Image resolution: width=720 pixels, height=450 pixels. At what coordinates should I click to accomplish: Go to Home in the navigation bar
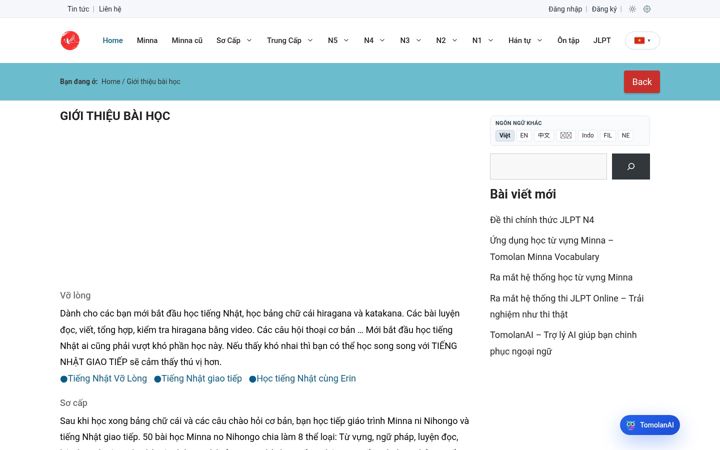pos(112,40)
